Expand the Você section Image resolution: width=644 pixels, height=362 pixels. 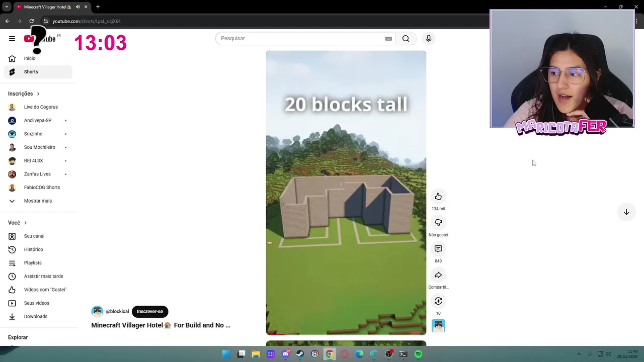click(18, 223)
